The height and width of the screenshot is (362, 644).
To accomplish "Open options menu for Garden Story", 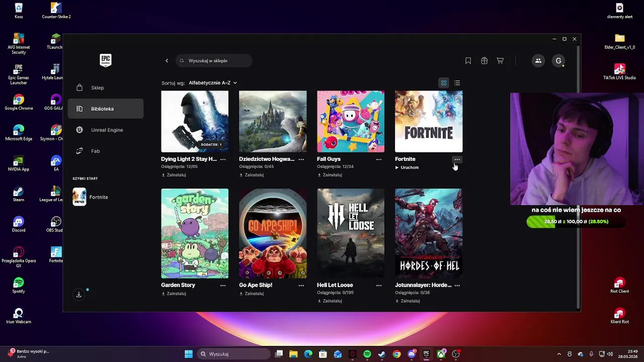I will (x=223, y=285).
